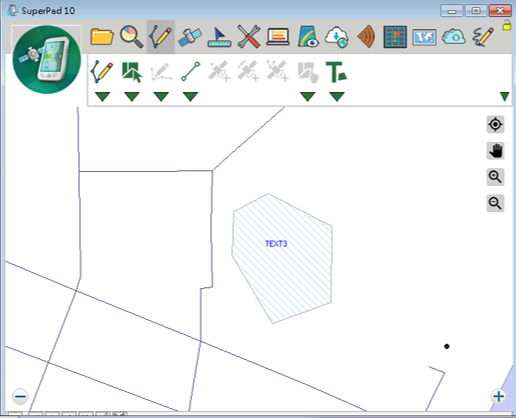Viewport: 516px width, 418px height.
Task: Click the world map icon
Action: coord(424,37)
